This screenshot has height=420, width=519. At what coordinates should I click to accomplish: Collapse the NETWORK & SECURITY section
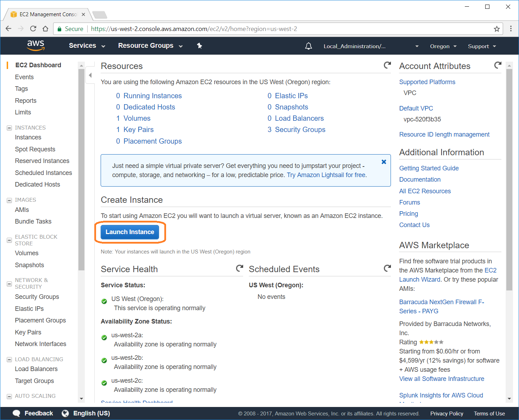pyautogui.click(x=10, y=284)
